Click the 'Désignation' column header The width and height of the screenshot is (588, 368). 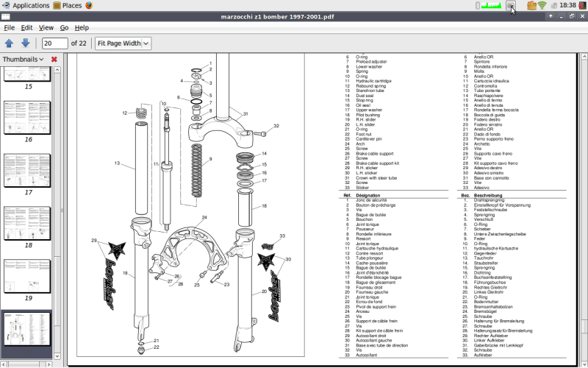coord(368,195)
